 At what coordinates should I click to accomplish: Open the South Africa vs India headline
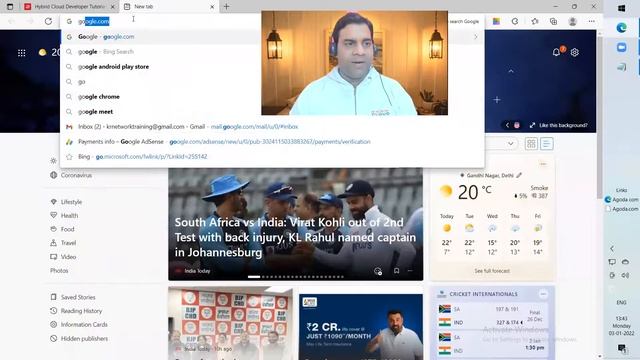(x=295, y=237)
